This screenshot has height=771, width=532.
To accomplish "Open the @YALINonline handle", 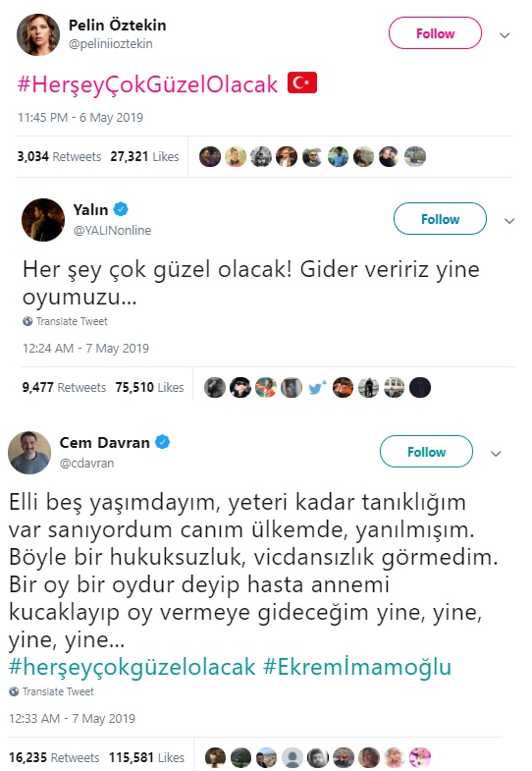I will (x=112, y=230).
